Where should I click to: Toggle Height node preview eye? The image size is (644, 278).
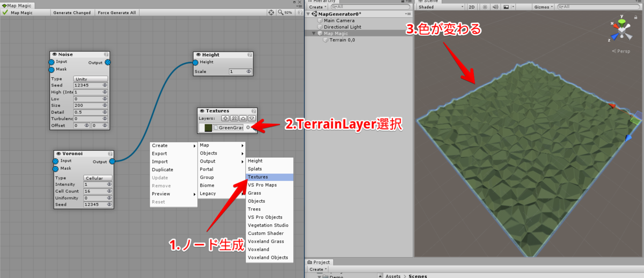click(198, 55)
